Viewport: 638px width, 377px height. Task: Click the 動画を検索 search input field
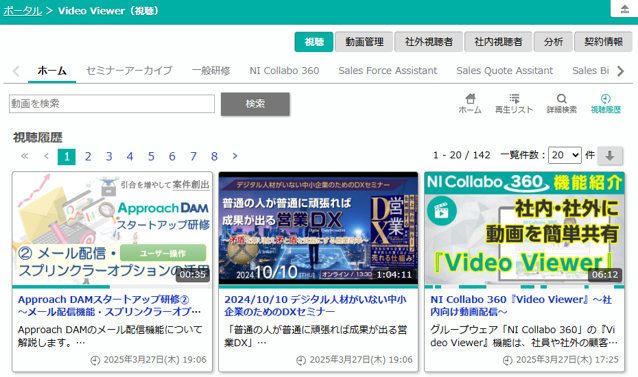click(111, 104)
